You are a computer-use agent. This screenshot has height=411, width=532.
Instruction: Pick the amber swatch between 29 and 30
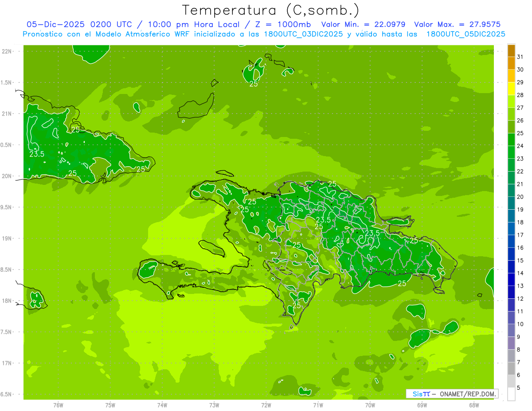pos(511,76)
